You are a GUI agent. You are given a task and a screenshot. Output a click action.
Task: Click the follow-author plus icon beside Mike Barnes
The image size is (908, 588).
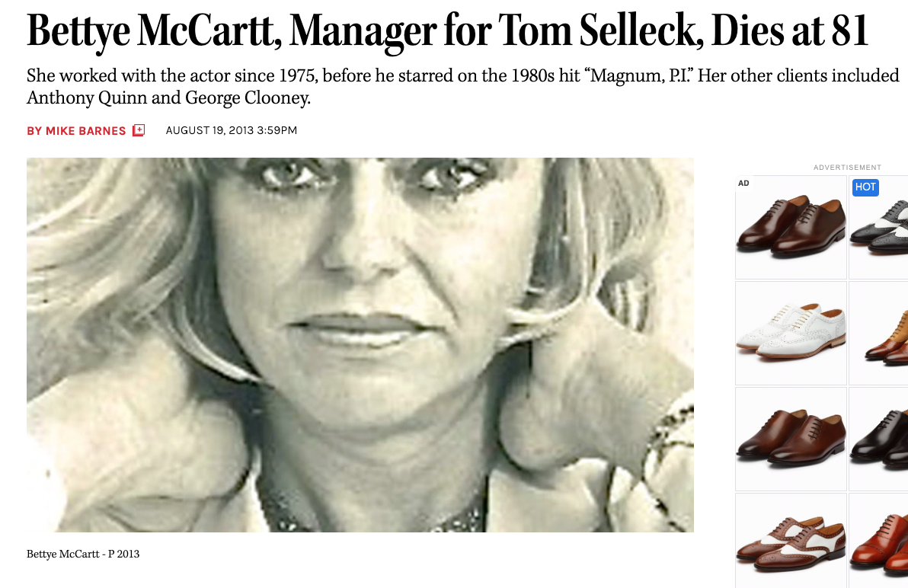[138, 130]
